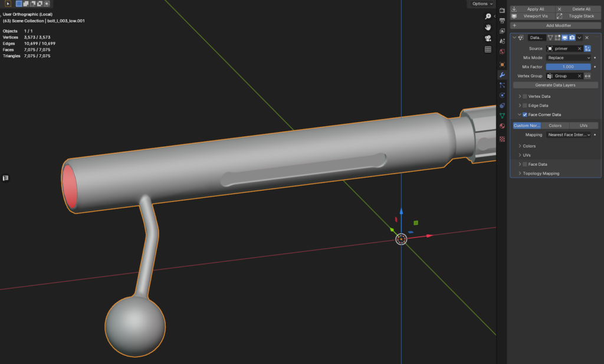
Task: Select the UVs data tab
Action: [583, 126]
